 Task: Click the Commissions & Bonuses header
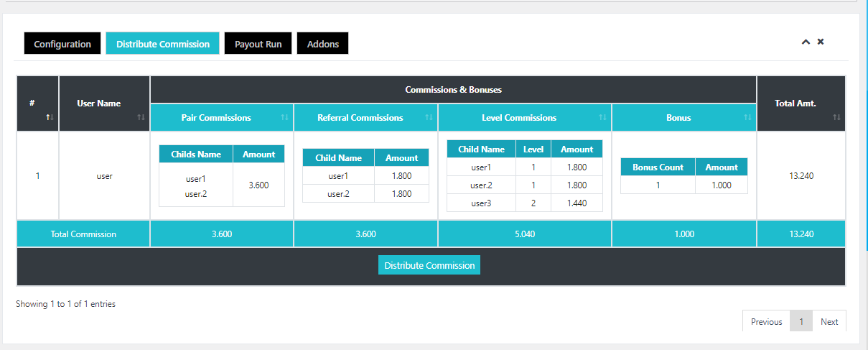453,90
